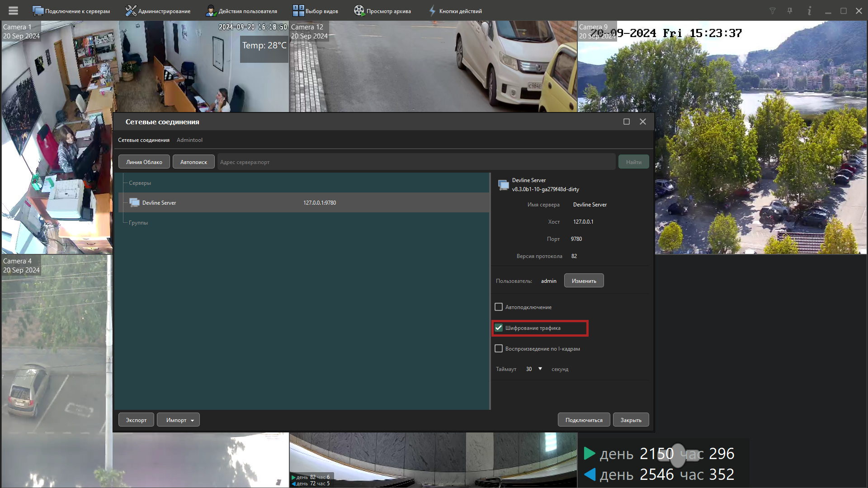Open the info icon in title bar
The width and height of the screenshot is (868, 488).
click(809, 11)
